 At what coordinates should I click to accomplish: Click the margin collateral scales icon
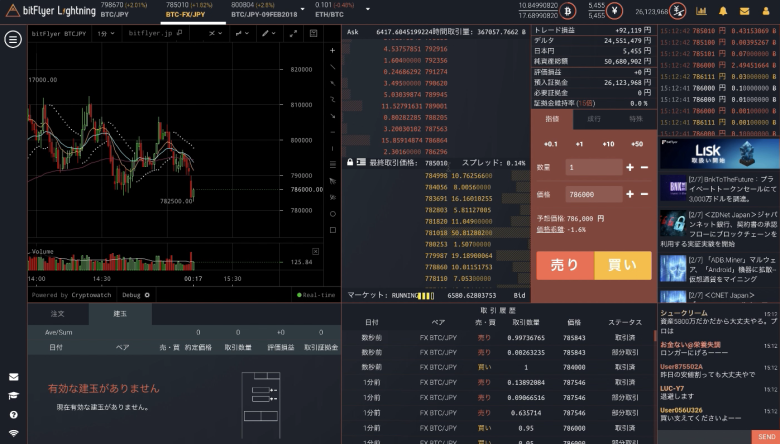point(677,10)
